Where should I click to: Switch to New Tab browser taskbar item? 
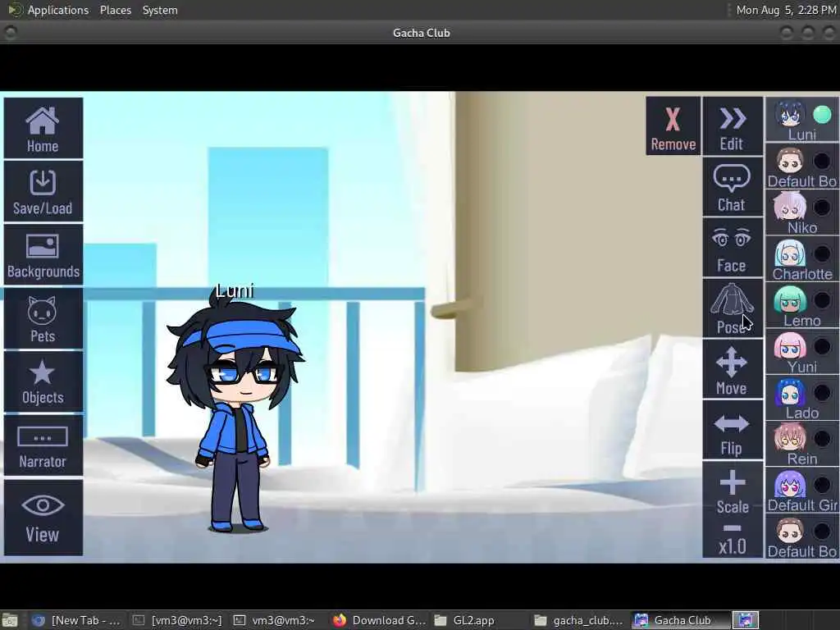(x=76, y=620)
